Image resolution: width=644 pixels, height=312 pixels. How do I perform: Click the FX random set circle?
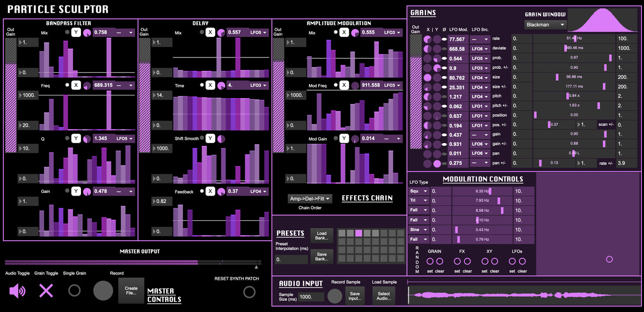457,261
